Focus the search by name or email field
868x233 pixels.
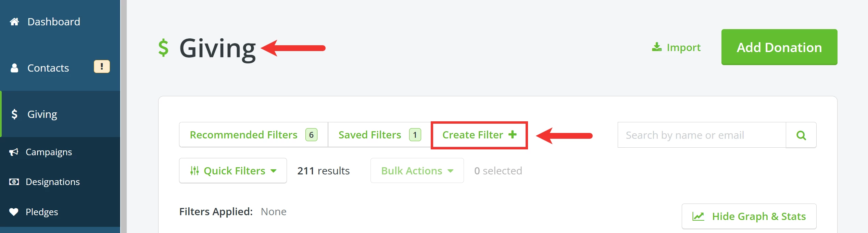click(x=701, y=135)
